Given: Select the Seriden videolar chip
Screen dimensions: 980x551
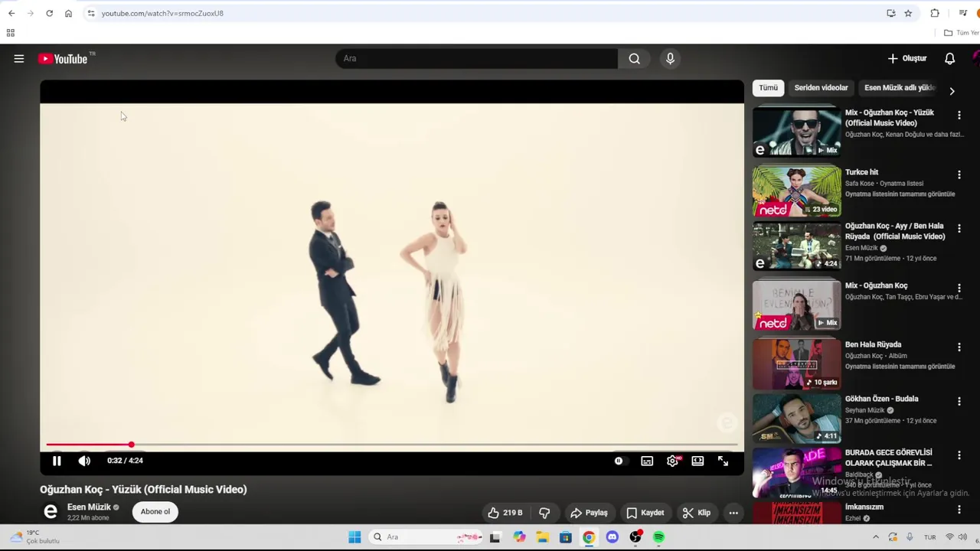Looking at the screenshot, I should click(x=821, y=88).
